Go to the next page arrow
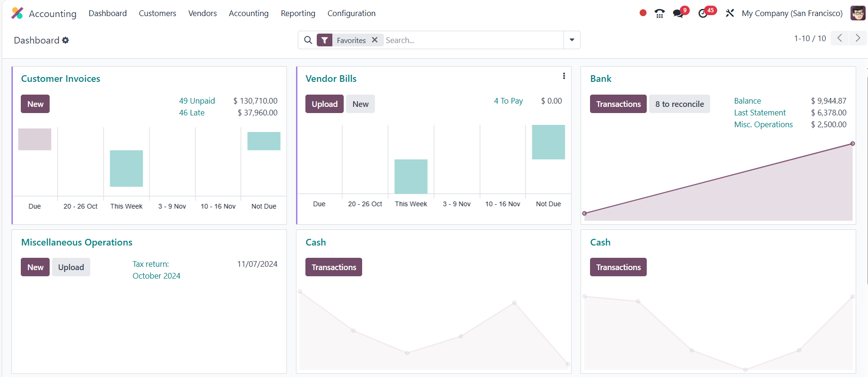Viewport: 868px width, 377px height. point(858,38)
